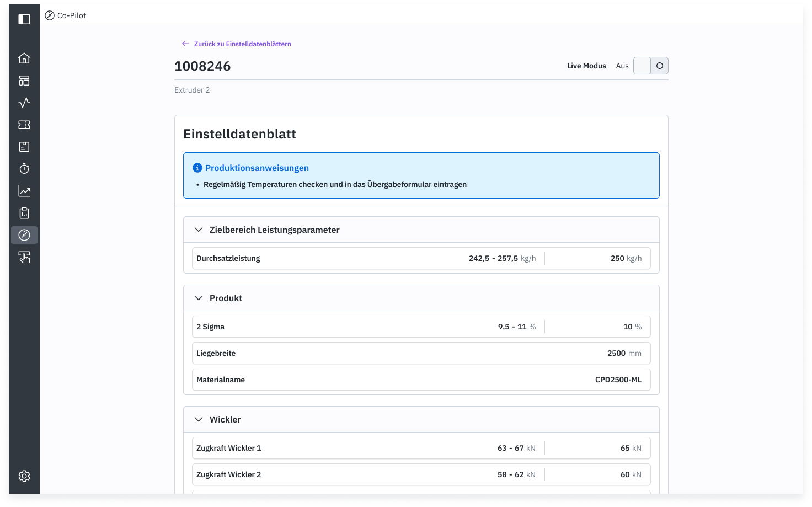Screen dimensions: 812x507
Task: Collapse the Produkt section
Action: click(199, 298)
